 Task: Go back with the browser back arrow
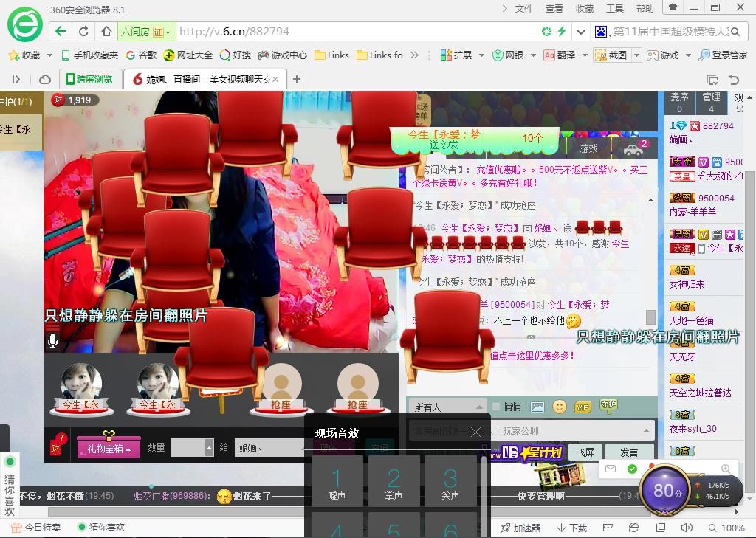coord(61,32)
